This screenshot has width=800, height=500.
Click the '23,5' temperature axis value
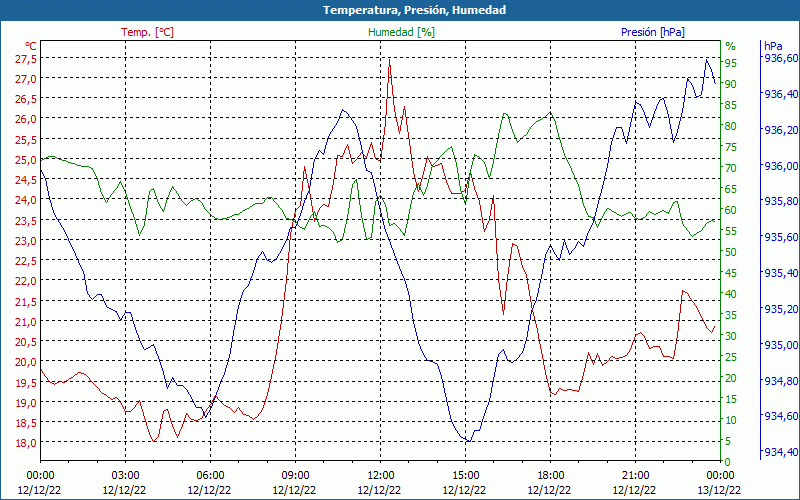click(26, 220)
